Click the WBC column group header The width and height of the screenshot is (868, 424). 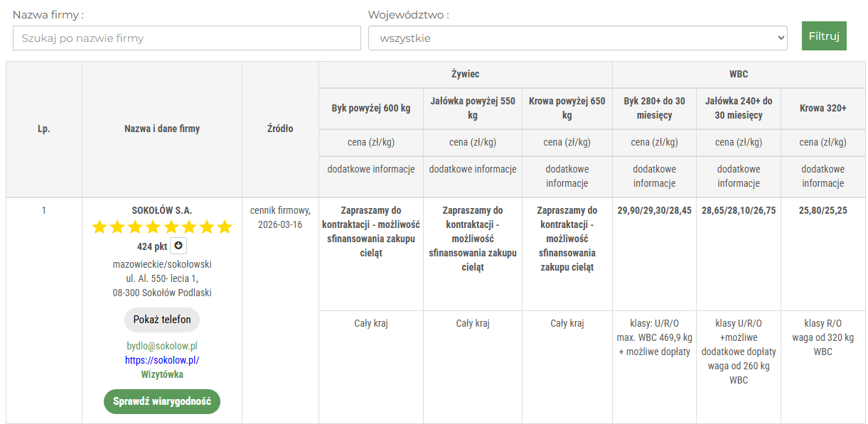739,74
